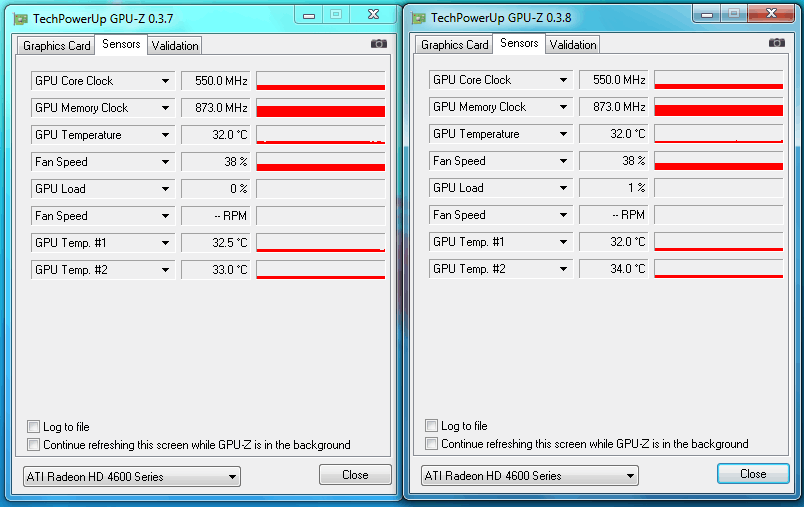Open GPU Load dropdown in GPU-Z 0.3.7
The height and width of the screenshot is (507, 804).
pos(103,189)
